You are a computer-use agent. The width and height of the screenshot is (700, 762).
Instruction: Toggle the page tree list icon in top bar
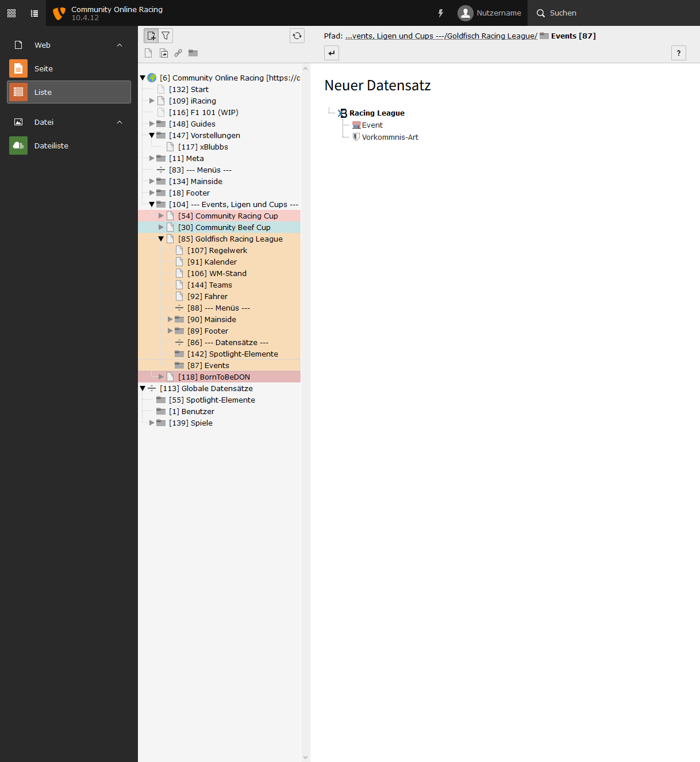(x=34, y=13)
